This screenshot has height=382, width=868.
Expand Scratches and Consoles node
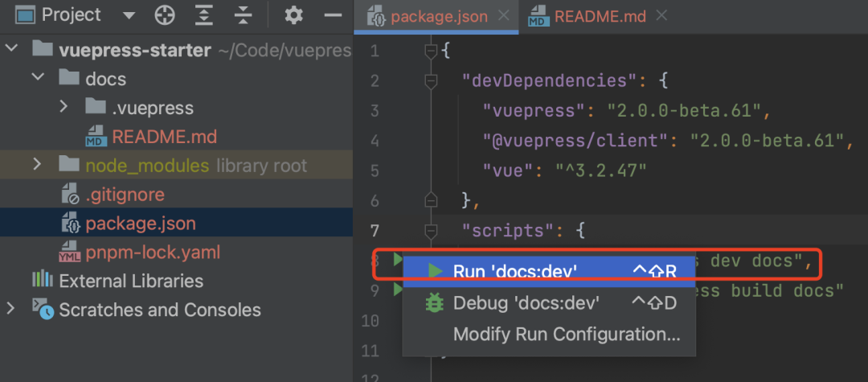click(10, 310)
